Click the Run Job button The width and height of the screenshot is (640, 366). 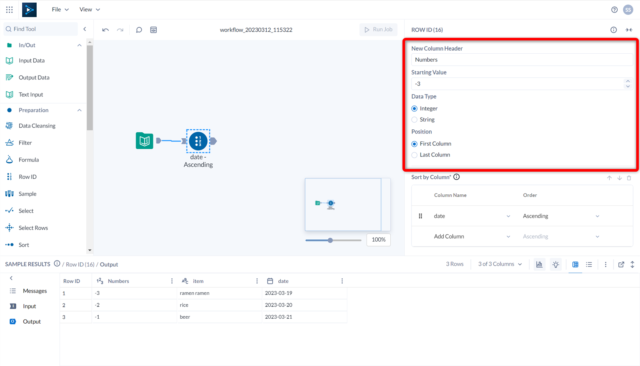click(x=378, y=29)
